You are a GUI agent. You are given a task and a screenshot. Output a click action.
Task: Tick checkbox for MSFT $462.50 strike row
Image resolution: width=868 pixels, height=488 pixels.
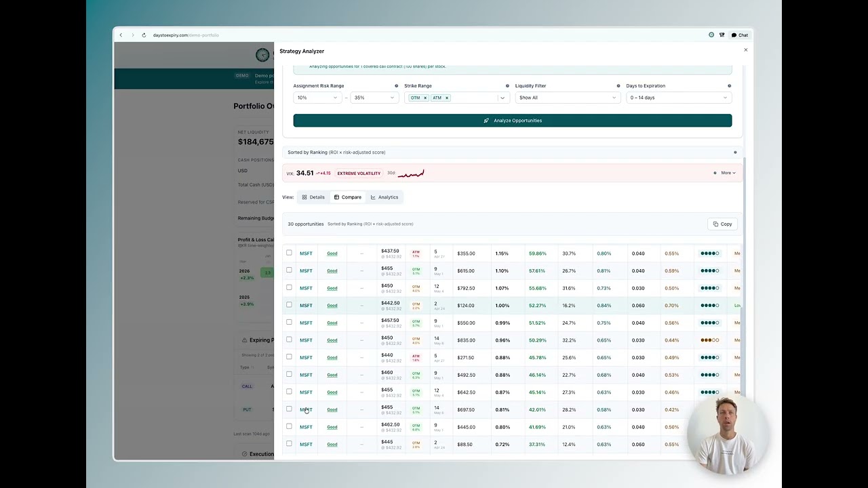tap(289, 426)
